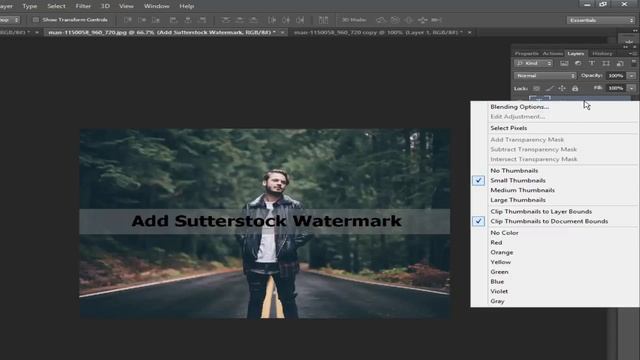The height and width of the screenshot is (360, 640).
Task: Select the 3D Slide mode icon
Action: click(422, 20)
